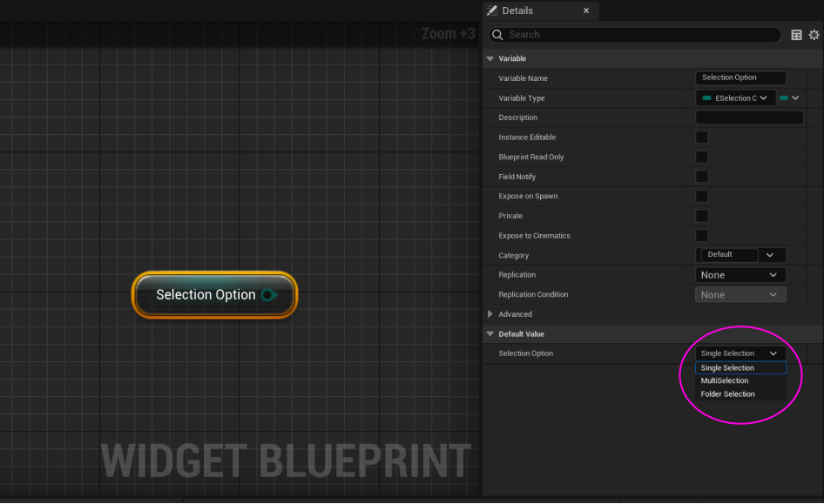Click the Selection Option node output pin
Image resolution: width=824 pixels, height=504 pixels.
click(268, 295)
